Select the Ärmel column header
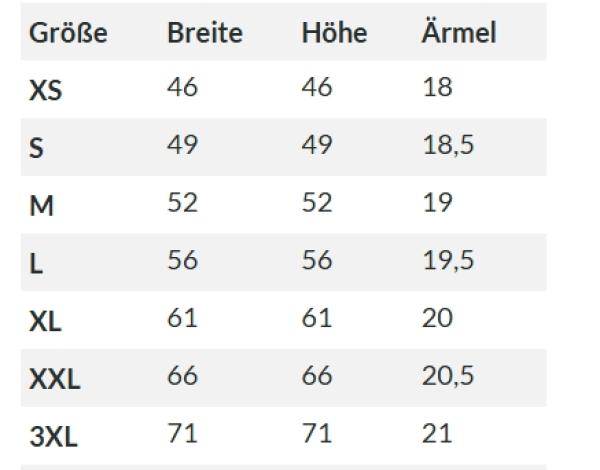This screenshot has height=470, width=600. coord(458,33)
